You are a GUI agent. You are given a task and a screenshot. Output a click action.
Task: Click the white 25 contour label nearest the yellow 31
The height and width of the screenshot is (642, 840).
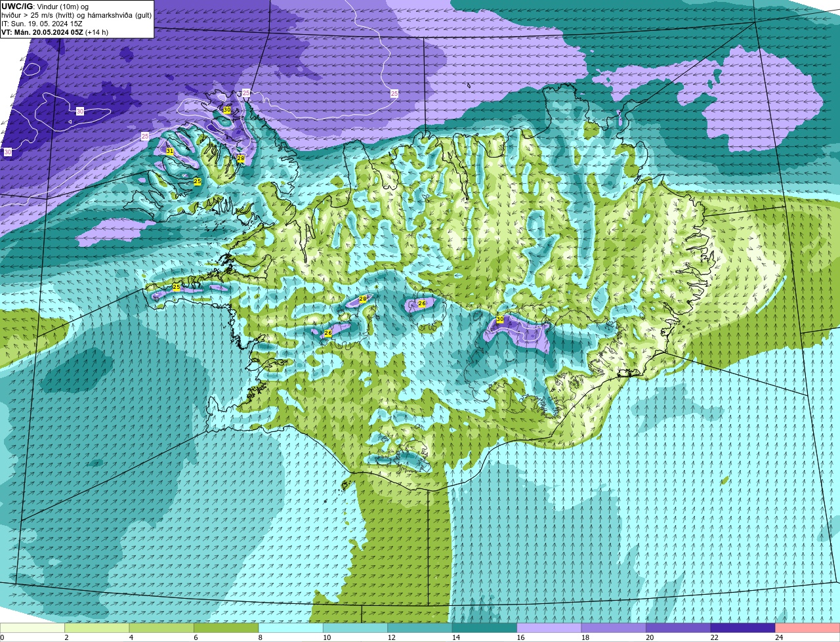click(x=145, y=136)
